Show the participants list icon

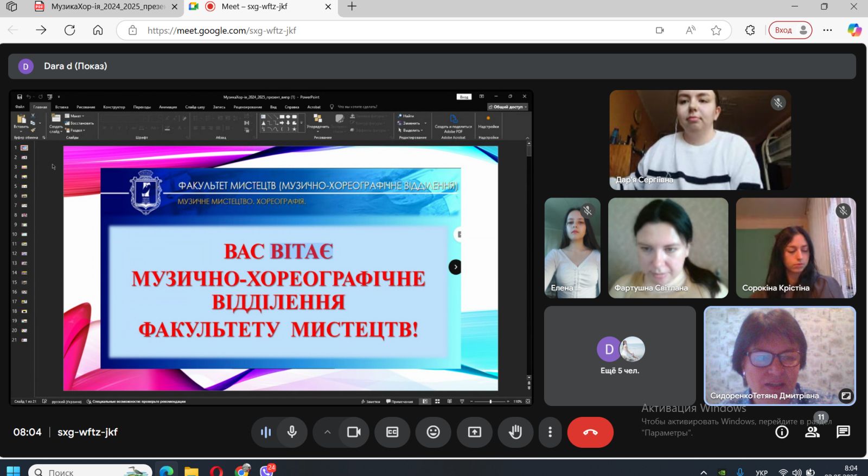(812, 432)
